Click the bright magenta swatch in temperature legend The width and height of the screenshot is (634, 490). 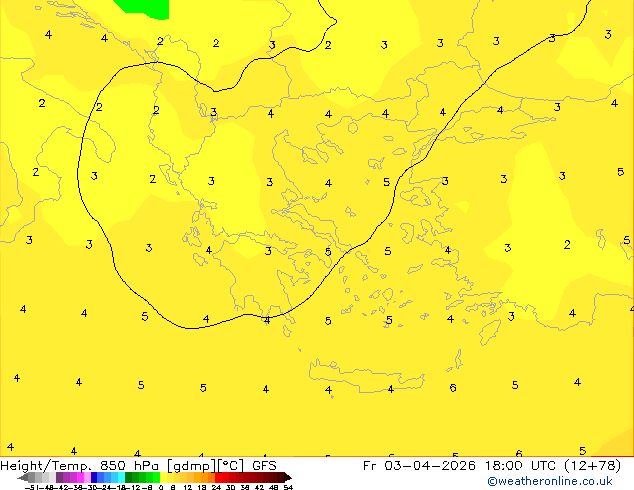pos(80,477)
